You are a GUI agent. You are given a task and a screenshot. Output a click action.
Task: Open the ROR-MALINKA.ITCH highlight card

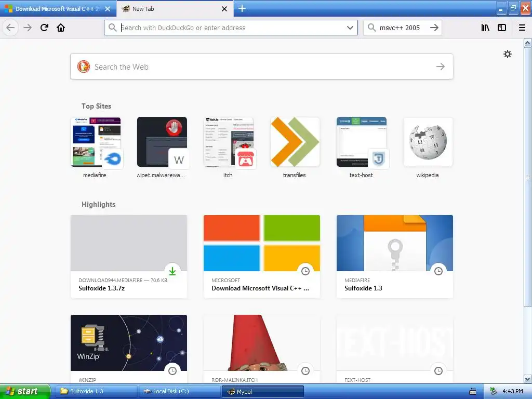(262, 349)
